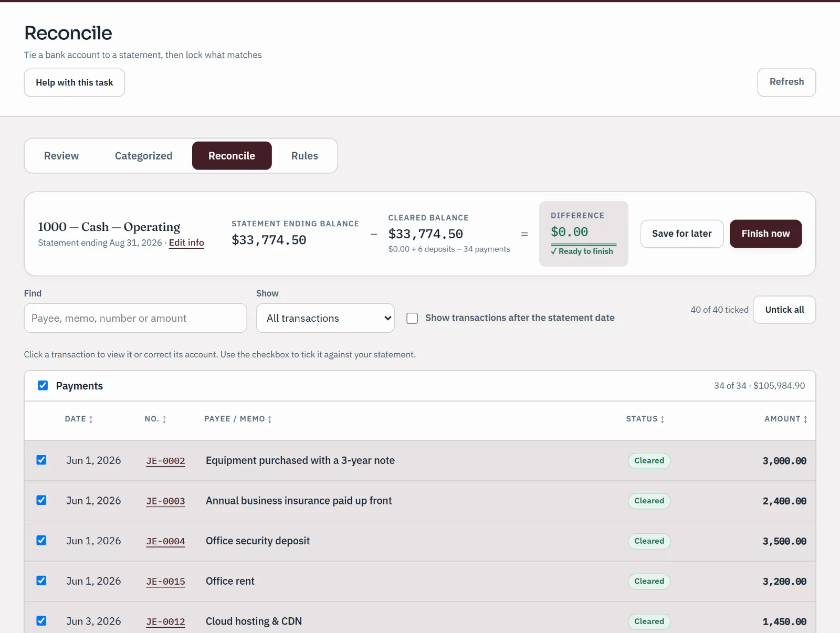This screenshot has width=840, height=633.
Task: Untick the Payments group checkbox
Action: point(43,386)
